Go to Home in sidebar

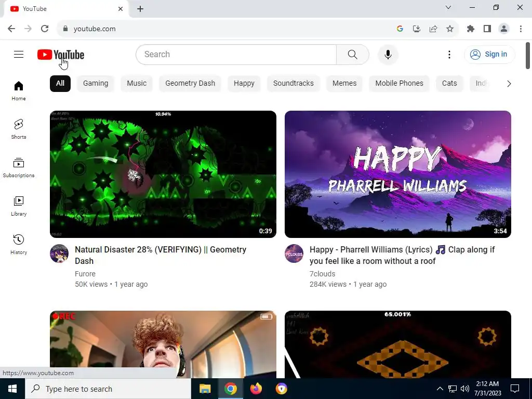(x=19, y=91)
